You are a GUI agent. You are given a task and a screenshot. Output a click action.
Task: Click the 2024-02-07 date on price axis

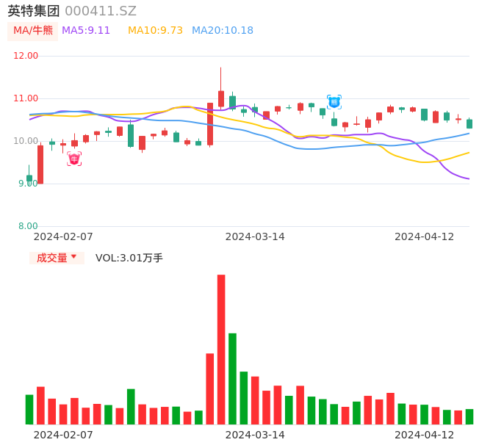tap(63, 236)
